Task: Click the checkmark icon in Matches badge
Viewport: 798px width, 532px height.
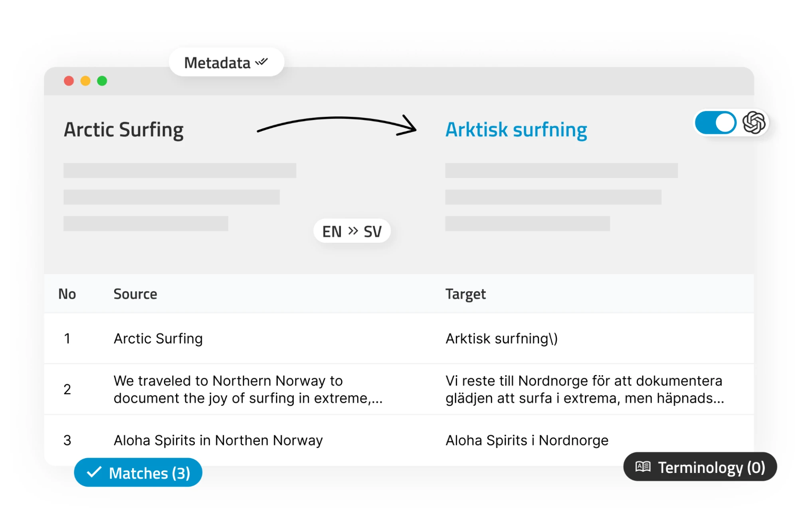Action: pyautogui.click(x=94, y=473)
